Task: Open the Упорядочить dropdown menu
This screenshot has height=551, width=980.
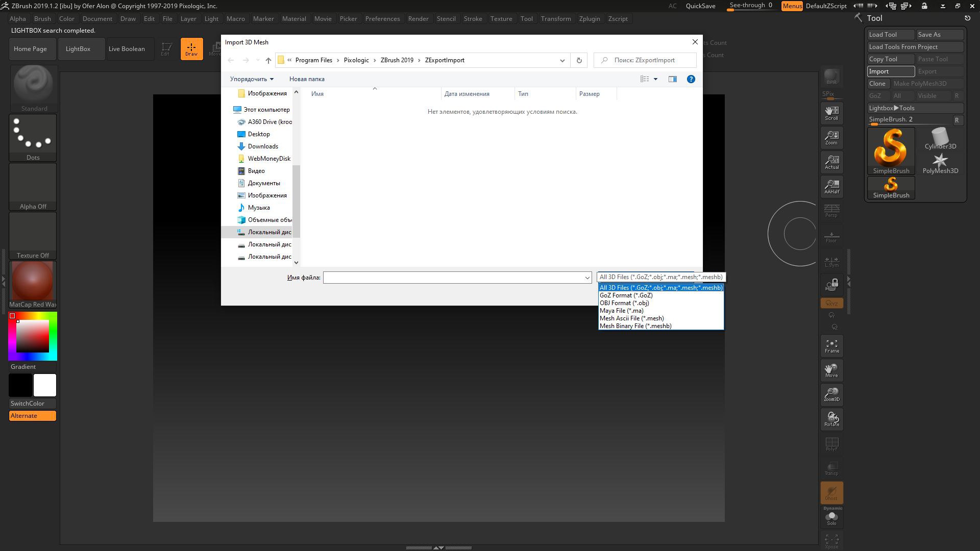Action: point(252,79)
